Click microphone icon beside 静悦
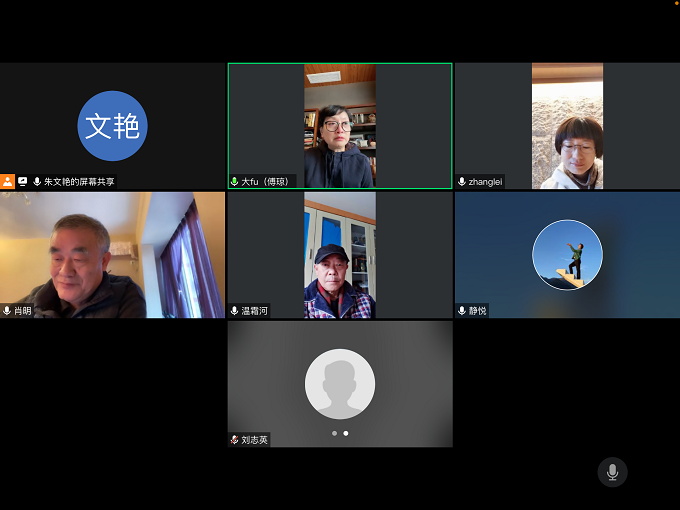 tap(462, 311)
